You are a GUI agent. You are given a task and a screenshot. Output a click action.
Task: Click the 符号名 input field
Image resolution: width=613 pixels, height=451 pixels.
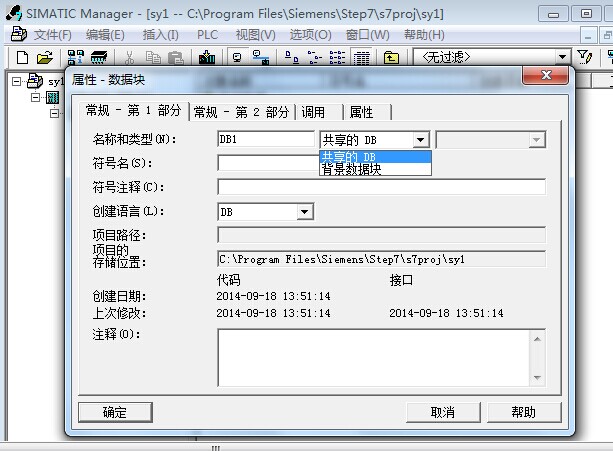pos(268,163)
